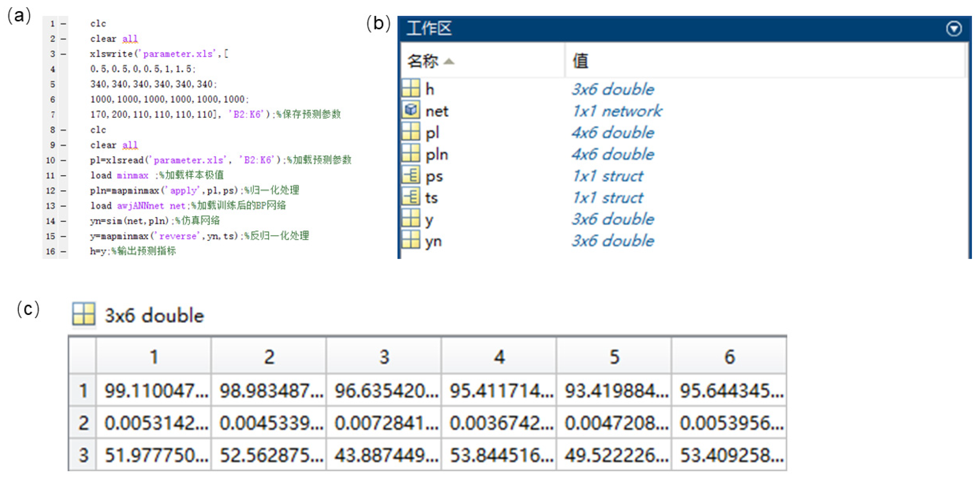Toggle breakpoint dash at line 10

coord(63,160)
